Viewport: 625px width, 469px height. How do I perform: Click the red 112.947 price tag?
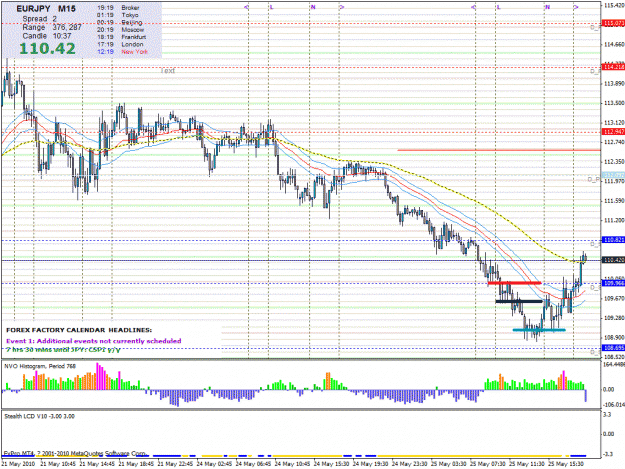pyautogui.click(x=613, y=132)
